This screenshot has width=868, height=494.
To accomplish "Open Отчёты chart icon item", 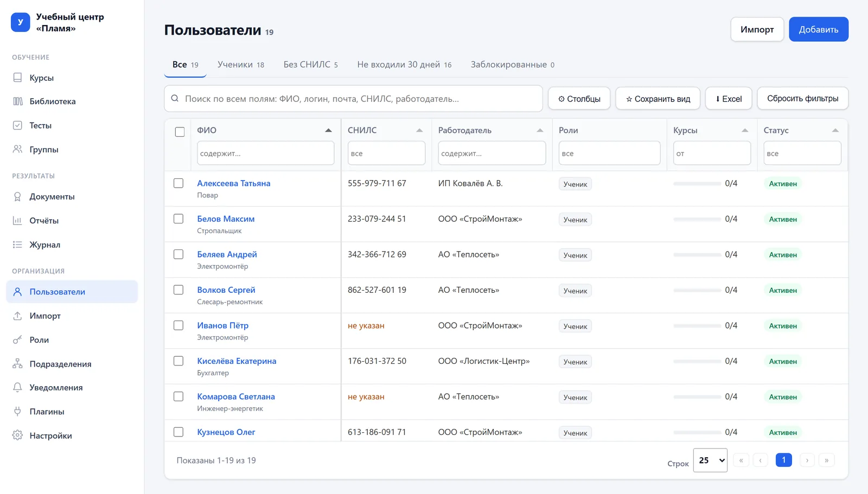I will click(72, 220).
